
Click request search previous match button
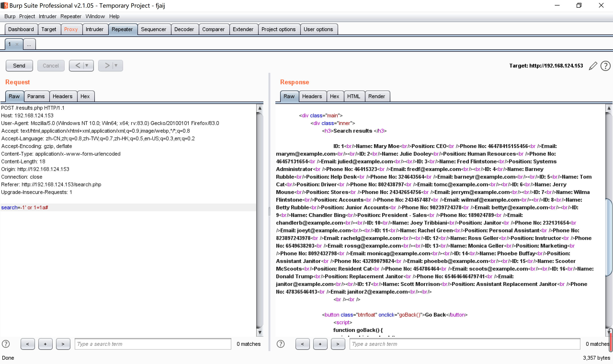click(28, 344)
